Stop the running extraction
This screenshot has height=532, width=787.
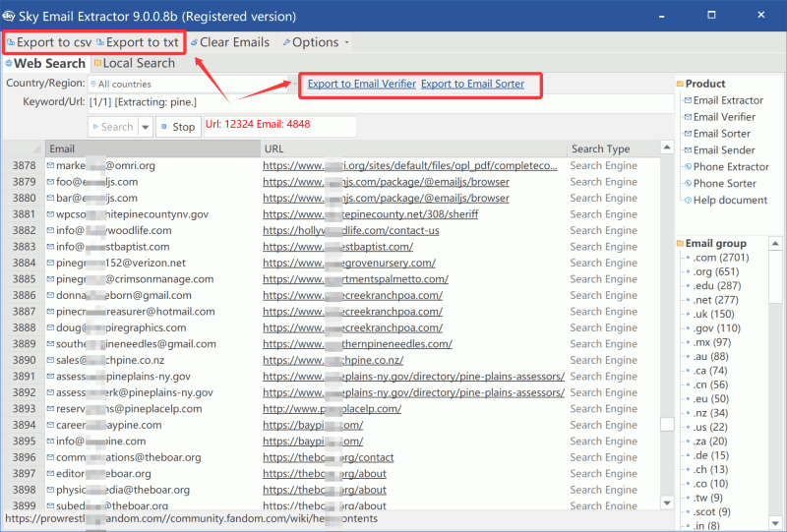tap(178, 127)
